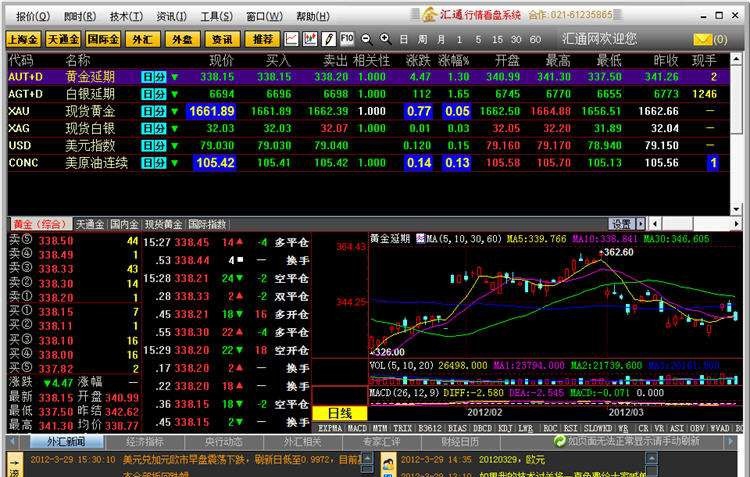Zoom in with the plus magnifier
Viewport: 750px width, 477px height.
click(385, 39)
